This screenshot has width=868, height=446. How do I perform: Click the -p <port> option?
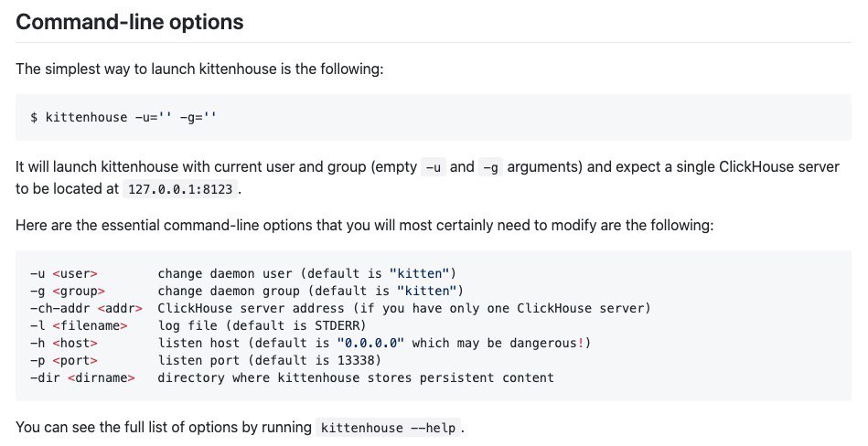coord(64,361)
